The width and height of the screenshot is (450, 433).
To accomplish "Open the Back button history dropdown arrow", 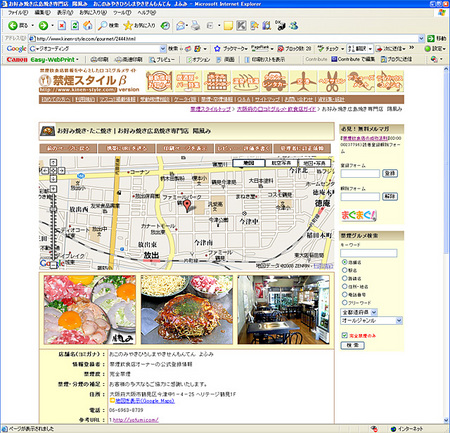I will click(x=33, y=25).
